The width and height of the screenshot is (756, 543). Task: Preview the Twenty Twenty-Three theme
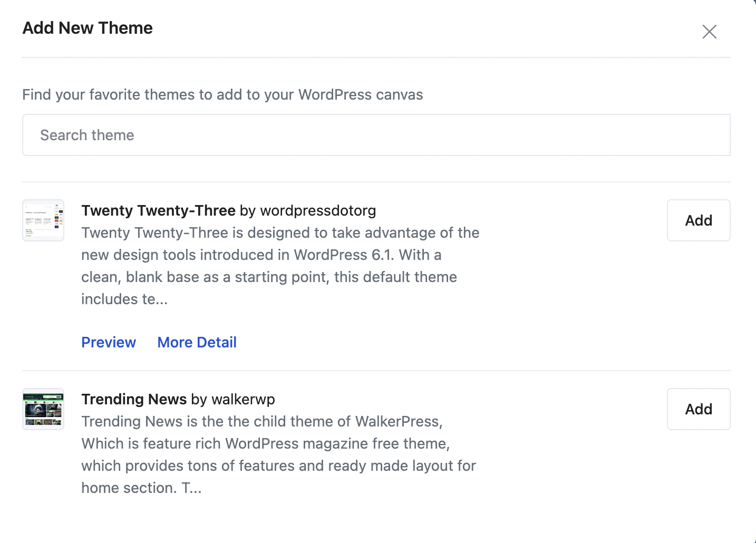[109, 342]
